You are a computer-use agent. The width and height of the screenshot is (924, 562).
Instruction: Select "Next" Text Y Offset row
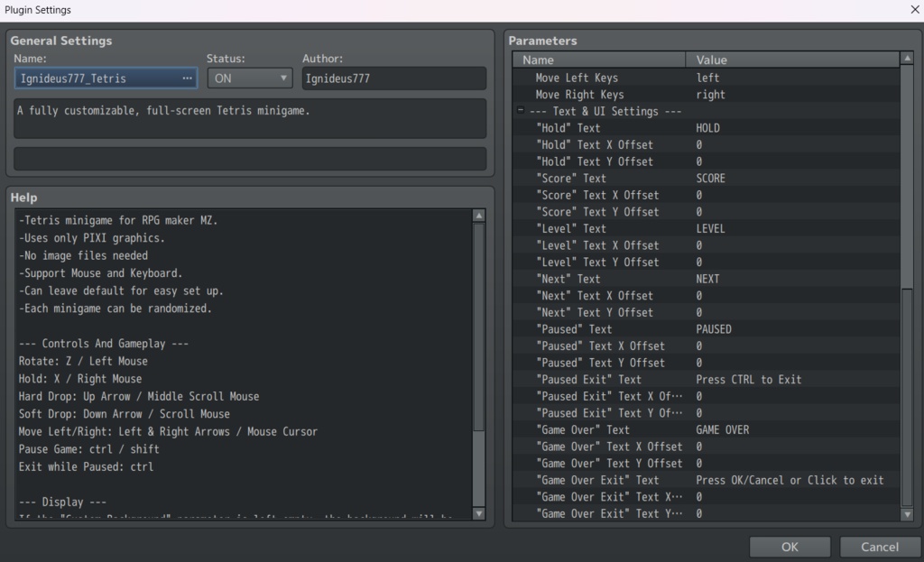(x=706, y=312)
